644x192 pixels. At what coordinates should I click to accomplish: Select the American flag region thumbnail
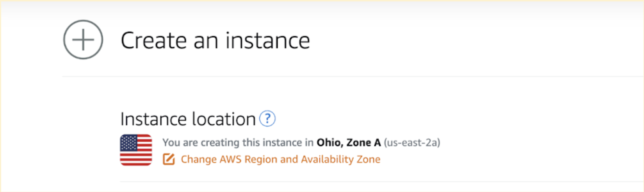point(136,150)
